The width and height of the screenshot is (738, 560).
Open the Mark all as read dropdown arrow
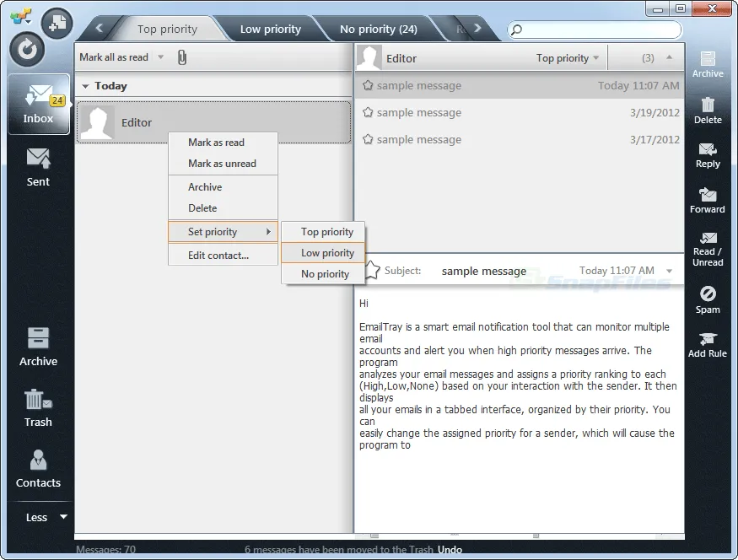click(x=160, y=57)
